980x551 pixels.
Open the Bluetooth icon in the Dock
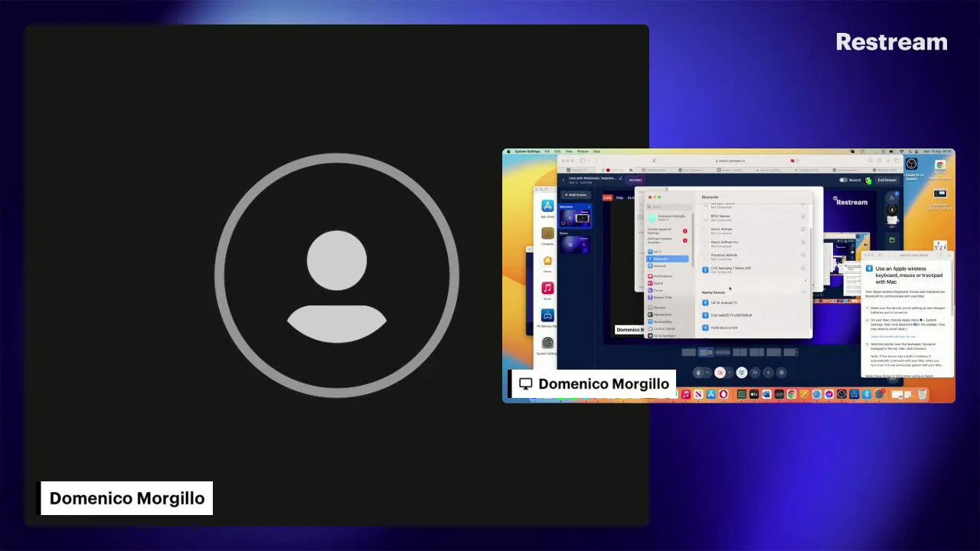tap(867, 394)
